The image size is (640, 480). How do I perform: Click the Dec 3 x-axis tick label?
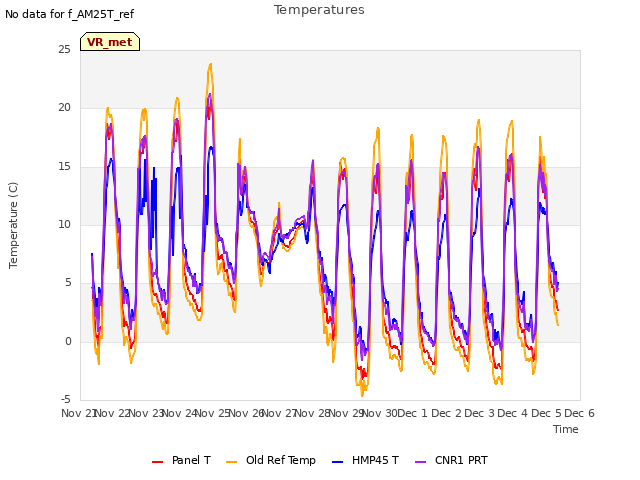pyautogui.click(x=479, y=413)
